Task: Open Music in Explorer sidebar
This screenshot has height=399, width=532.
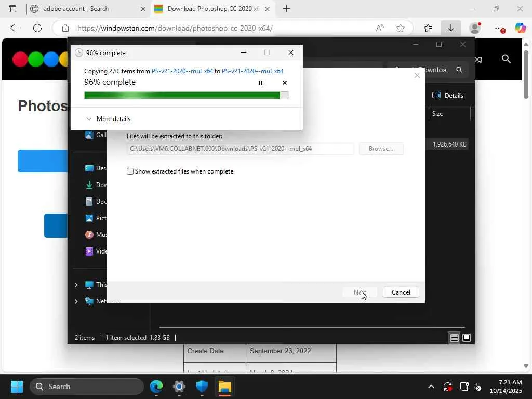Action: coord(96,235)
